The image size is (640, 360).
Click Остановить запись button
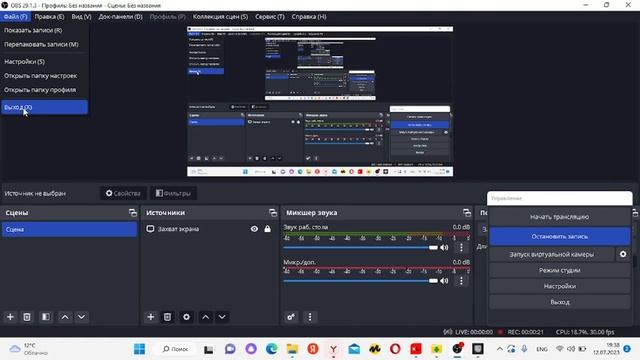[559, 236]
